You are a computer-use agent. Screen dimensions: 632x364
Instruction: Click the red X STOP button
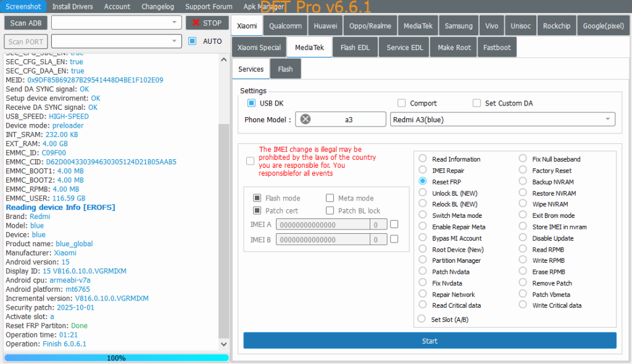click(x=207, y=23)
